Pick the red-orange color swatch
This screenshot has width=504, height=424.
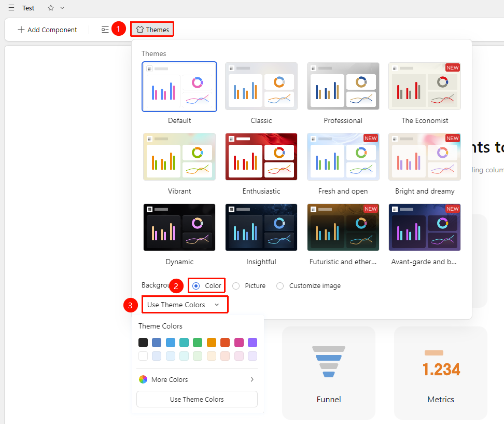[225, 343]
